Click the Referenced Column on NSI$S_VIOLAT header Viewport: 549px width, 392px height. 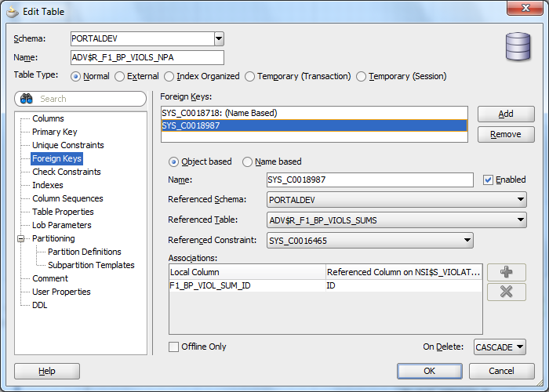point(404,272)
